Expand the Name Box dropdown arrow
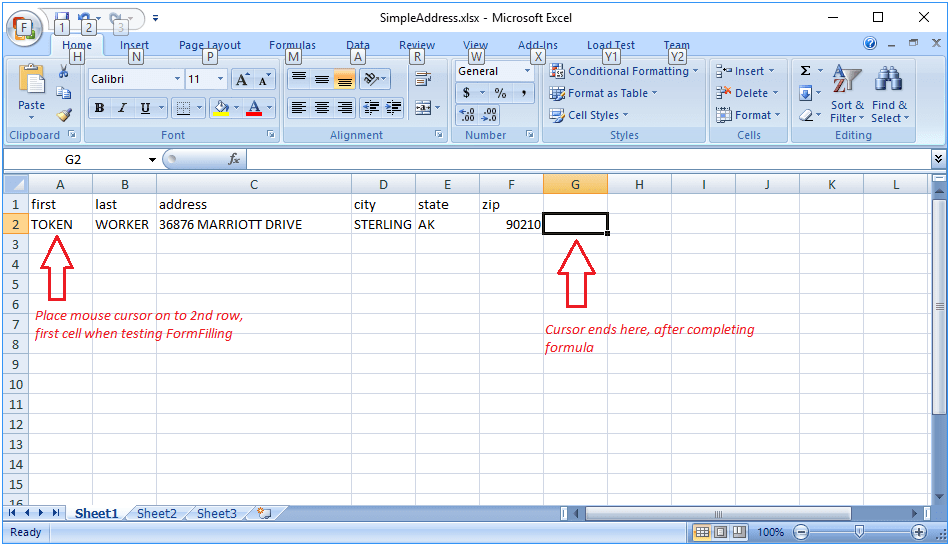Image resolution: width=950 pixels, height=546 pixels. (x=152, y=159)
